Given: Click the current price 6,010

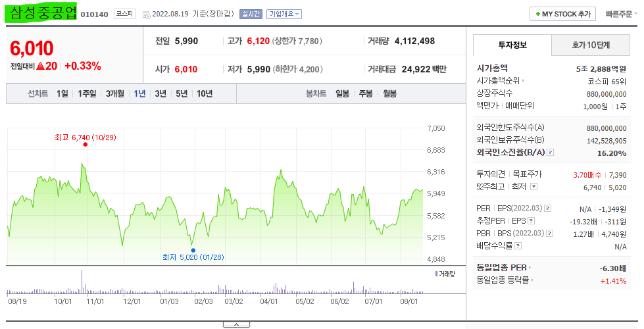Looking at the screenshot, I should click(32, 49).
